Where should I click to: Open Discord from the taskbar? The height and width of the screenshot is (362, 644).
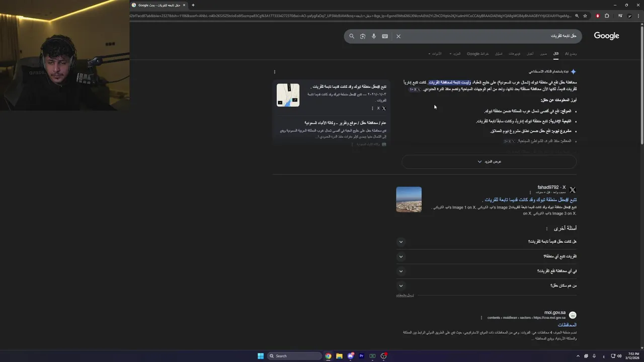click(350, 356)
